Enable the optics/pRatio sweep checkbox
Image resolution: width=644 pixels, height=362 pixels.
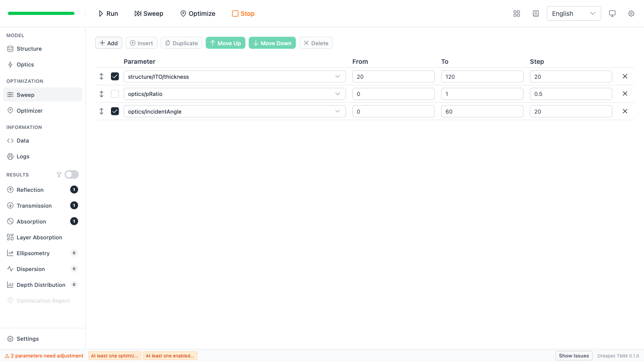click(x=115, y=94)
